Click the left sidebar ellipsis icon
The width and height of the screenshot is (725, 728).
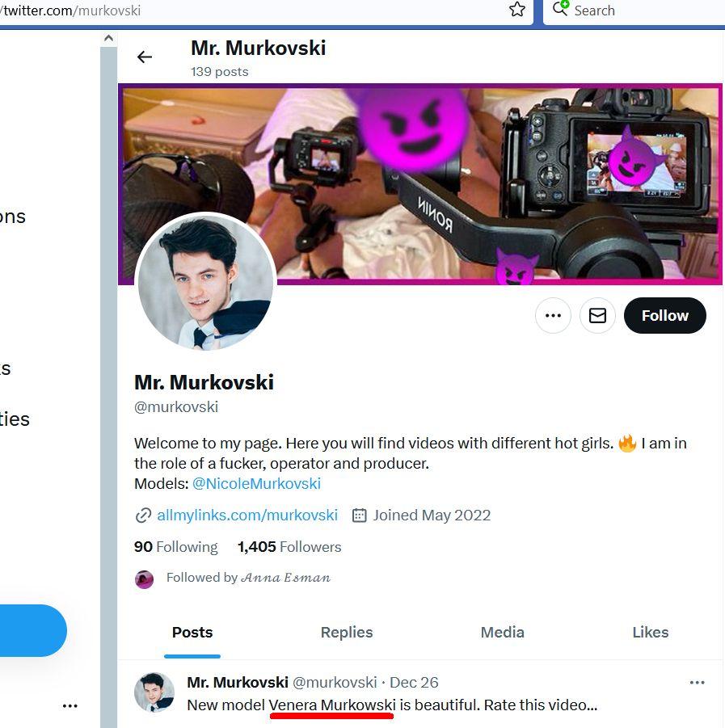70,705
